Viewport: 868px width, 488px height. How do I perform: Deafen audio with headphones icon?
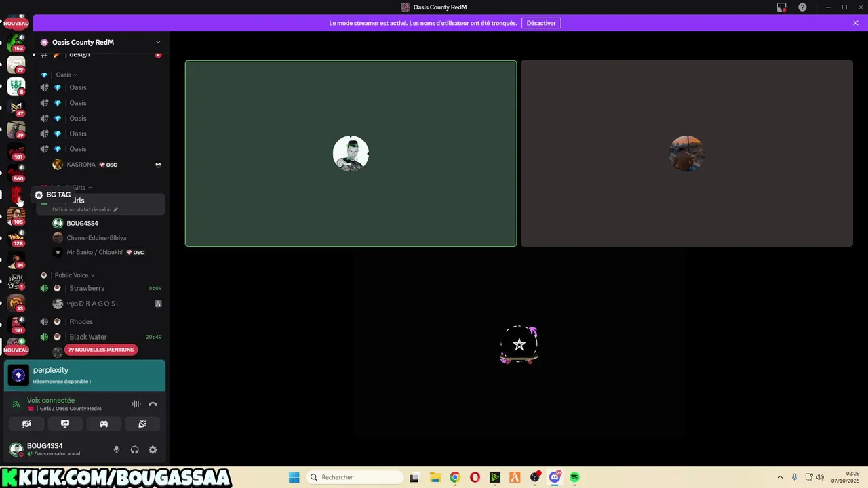coord(134,449)
